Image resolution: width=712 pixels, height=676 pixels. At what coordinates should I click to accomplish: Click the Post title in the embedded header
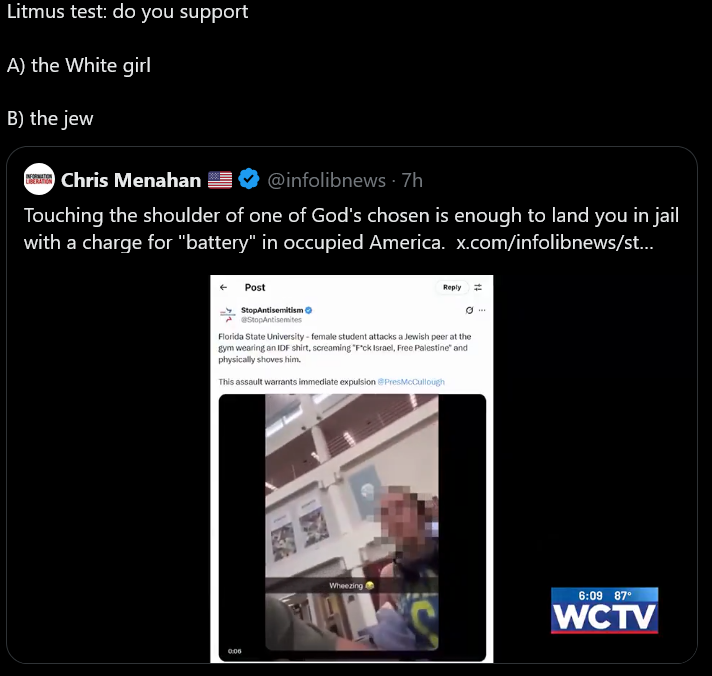click(255, 287)
